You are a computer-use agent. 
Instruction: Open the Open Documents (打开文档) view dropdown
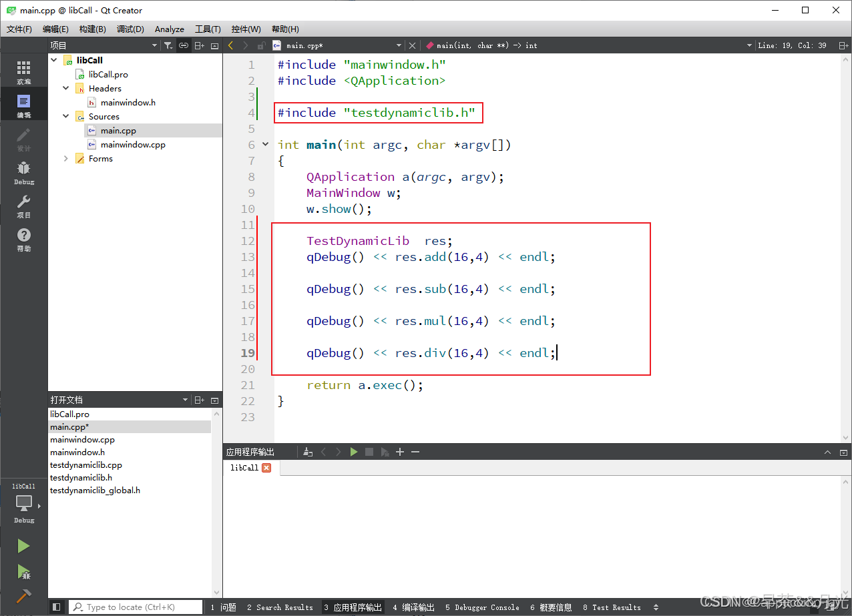point(120,400)
